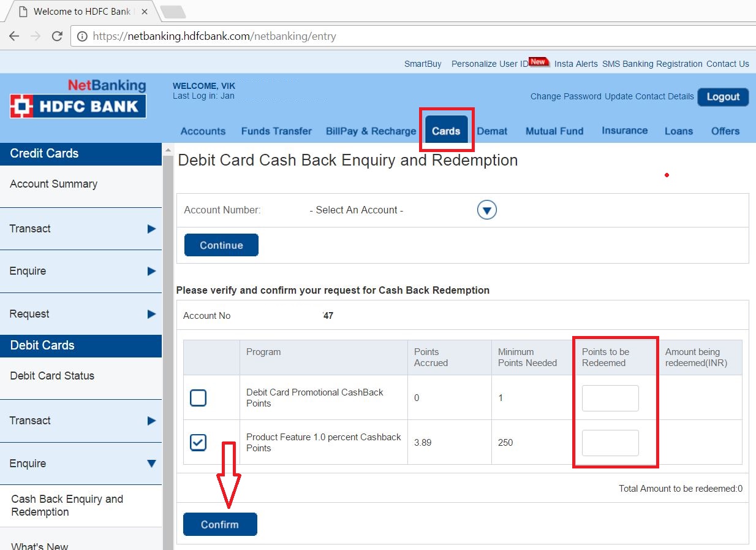This screenshot has height=550, width=756.
Task: Open BillPay & Recharge tab
Action: pos(371,131)
